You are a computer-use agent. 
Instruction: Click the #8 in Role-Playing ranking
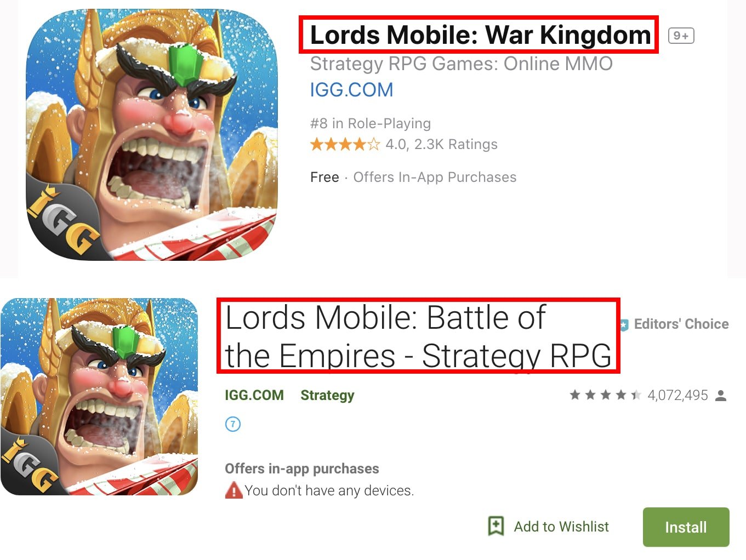click(371, 123)
